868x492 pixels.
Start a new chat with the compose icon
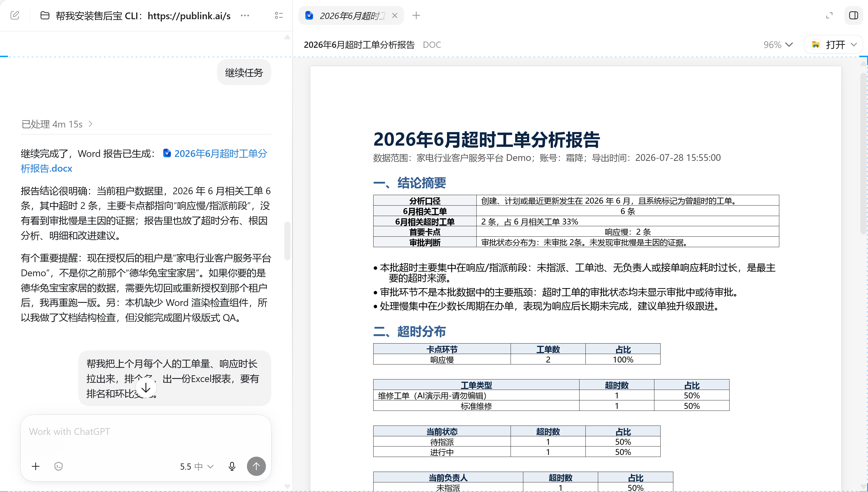15,16
